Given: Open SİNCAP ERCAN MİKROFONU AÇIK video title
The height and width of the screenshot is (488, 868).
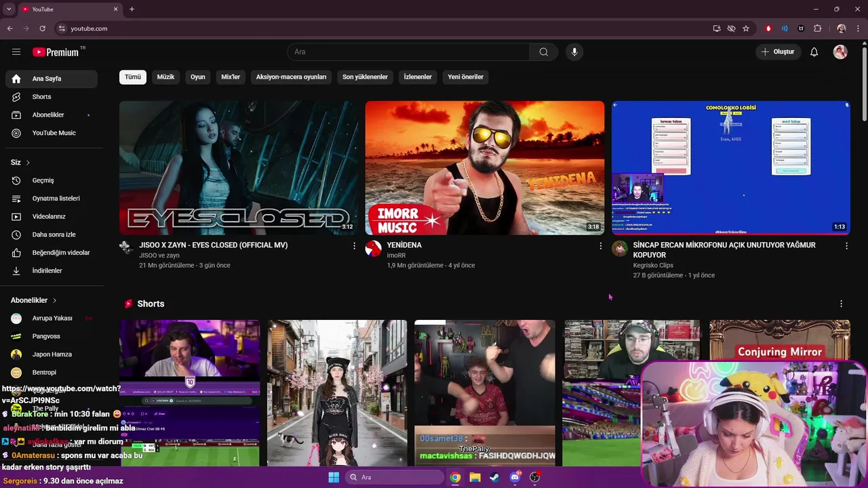Looking at the screenshot, I should (724, 250).
